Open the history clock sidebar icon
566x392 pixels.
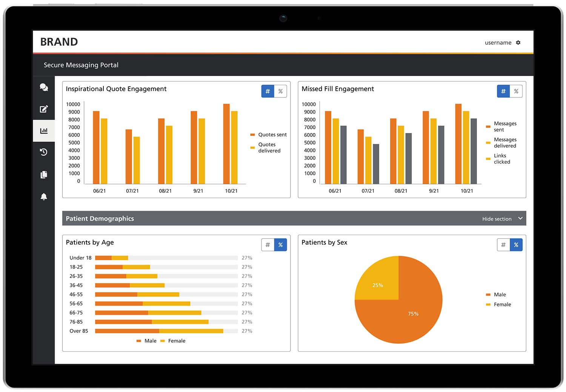(44, 152)
